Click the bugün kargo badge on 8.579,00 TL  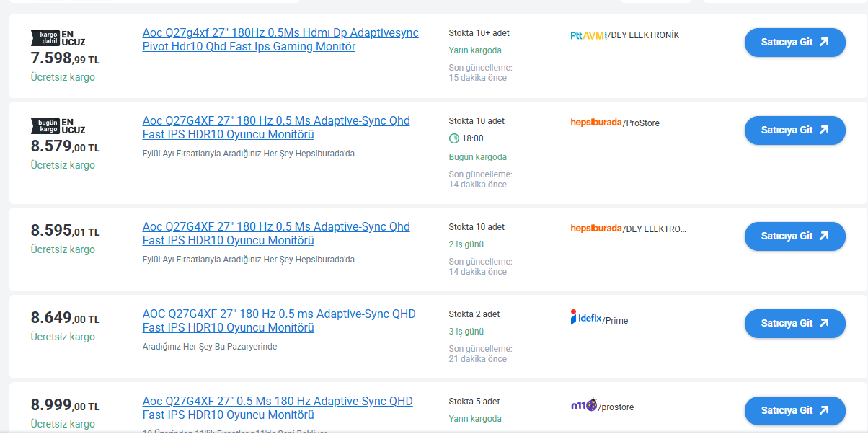pyautogui.click(x=44, y=125)
